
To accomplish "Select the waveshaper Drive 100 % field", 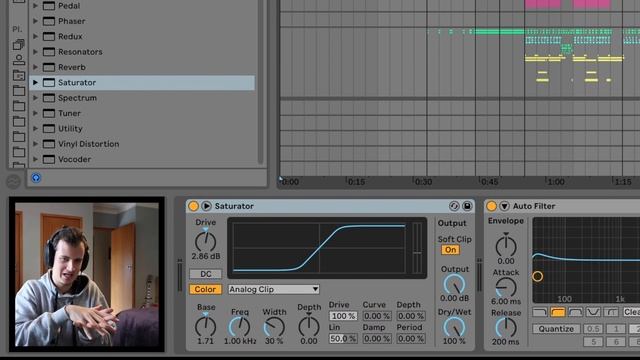I will point(343,316).
